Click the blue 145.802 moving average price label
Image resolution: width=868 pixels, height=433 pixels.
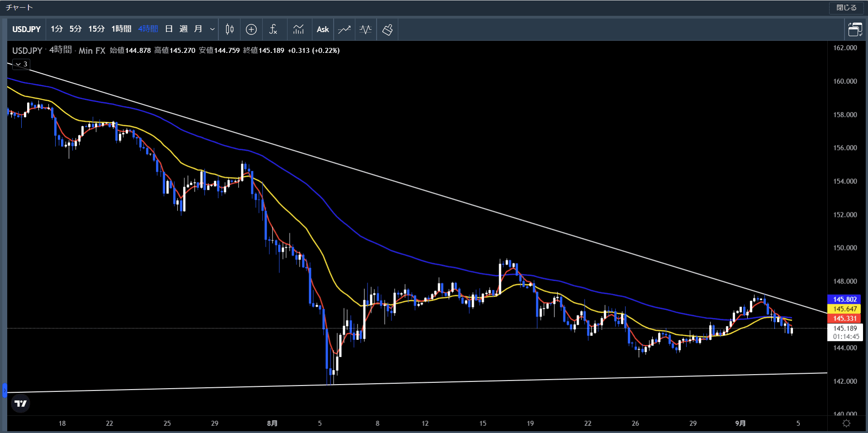pyautogui.click(x=844, y=299)
